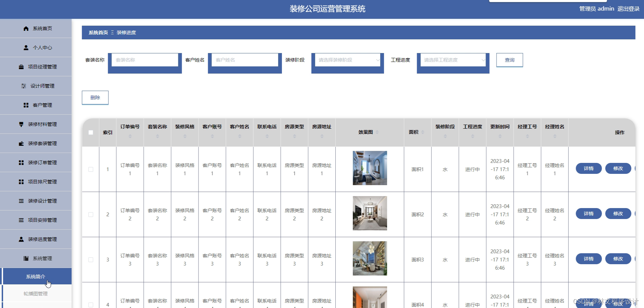This screenshot has width=644, height=308.
Task: Check the checkbox for row 4
Action: [91, 305]
